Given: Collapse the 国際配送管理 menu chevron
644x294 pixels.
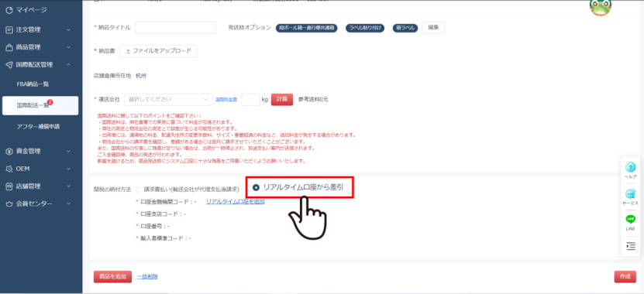Looking at the screenshot, I should (x=68, y=65).
